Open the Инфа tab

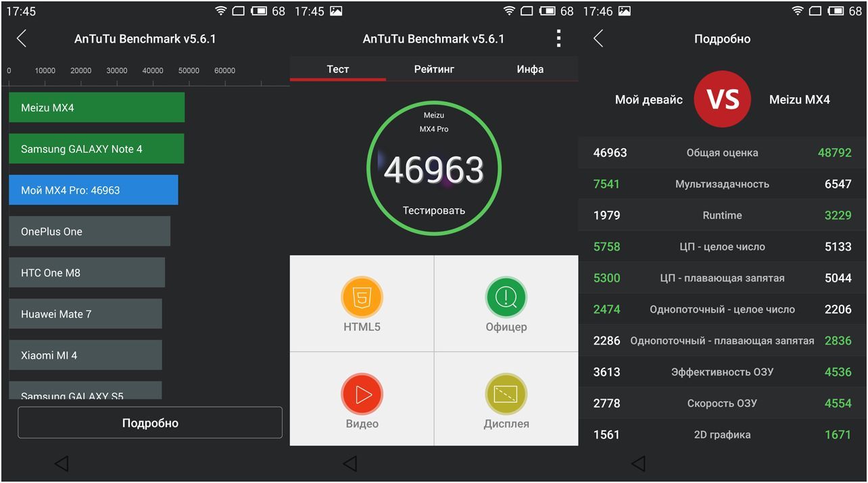(529, 69)
